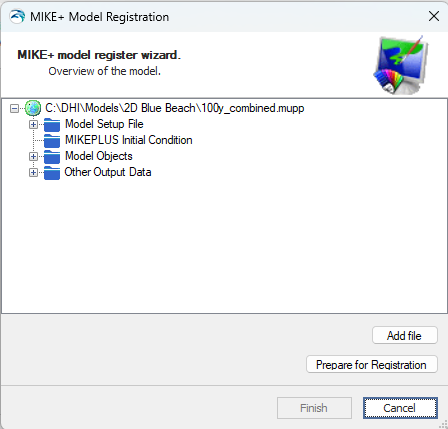Collapse the 100y_combined.mupp root node
448x429 pixels.
pyautogui.click(x=14, y=108)
